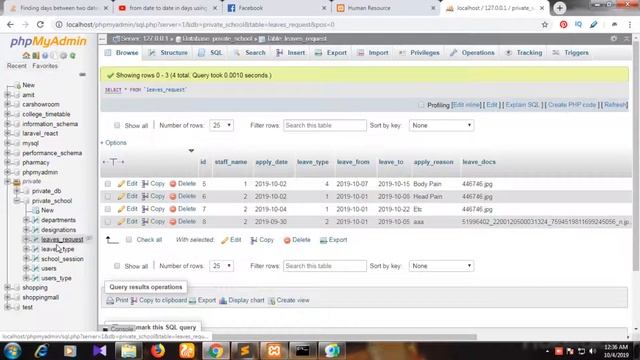Select checkbox for row id 5
Viewport: 640px width, 360px height.
[x=108, y=184]
